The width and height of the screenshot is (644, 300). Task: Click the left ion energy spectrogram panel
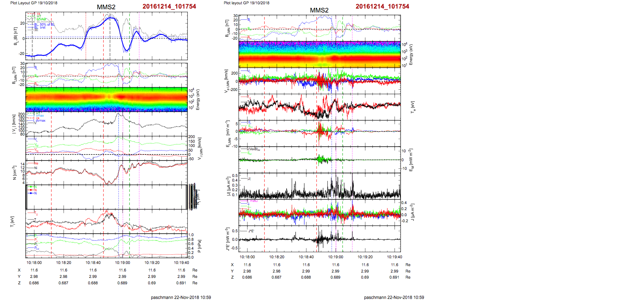106,100
